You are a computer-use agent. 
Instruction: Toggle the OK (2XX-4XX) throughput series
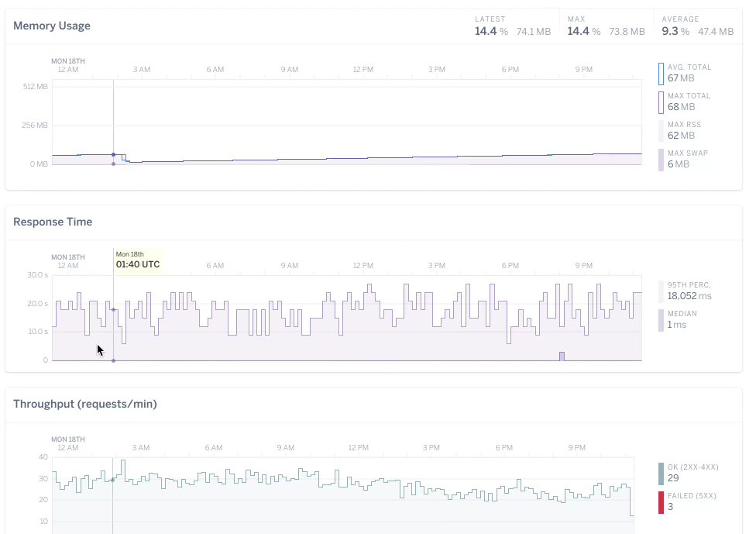click(661, 474)
